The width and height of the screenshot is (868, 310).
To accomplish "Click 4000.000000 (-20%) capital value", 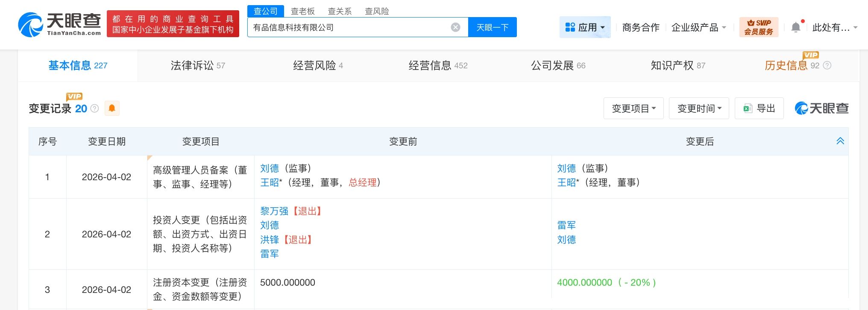I will click(x=607, y=282).
